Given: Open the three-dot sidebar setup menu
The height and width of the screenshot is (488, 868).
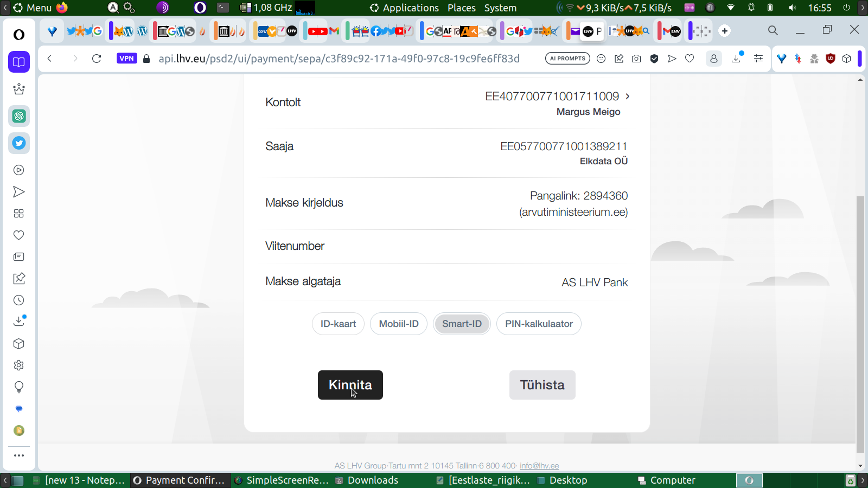Looking at the screenshot, I should coord(19,455).
